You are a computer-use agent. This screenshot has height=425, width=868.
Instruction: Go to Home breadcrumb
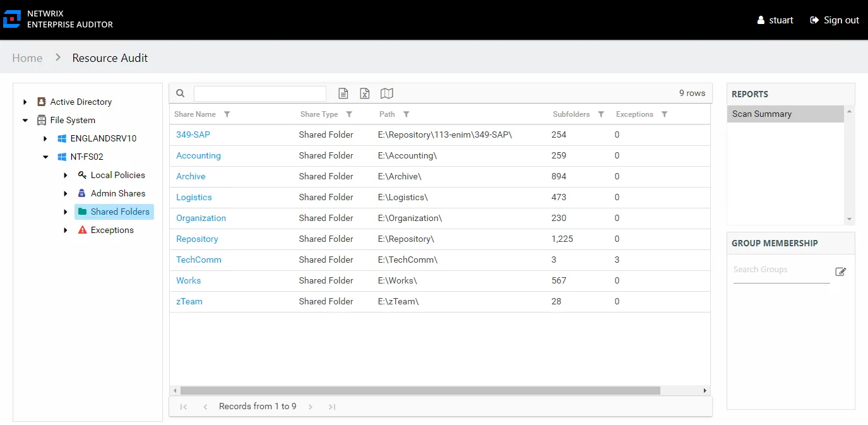27,58
